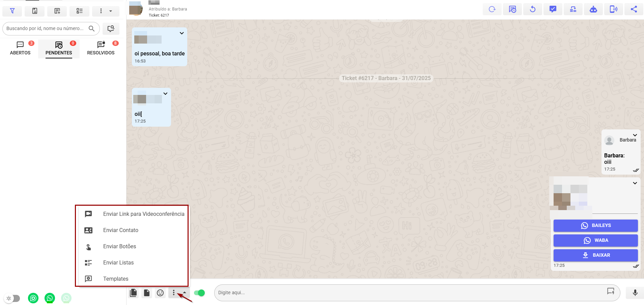Viewport: 644px width, 305px height.
Task: Open the emoji picker
Action: [160, 293]
